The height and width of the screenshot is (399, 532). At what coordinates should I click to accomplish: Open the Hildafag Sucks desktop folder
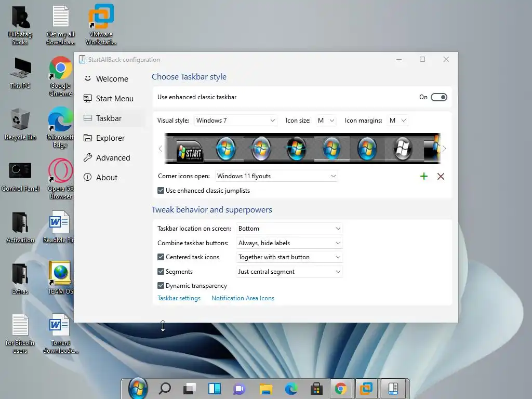pos(20,25)
